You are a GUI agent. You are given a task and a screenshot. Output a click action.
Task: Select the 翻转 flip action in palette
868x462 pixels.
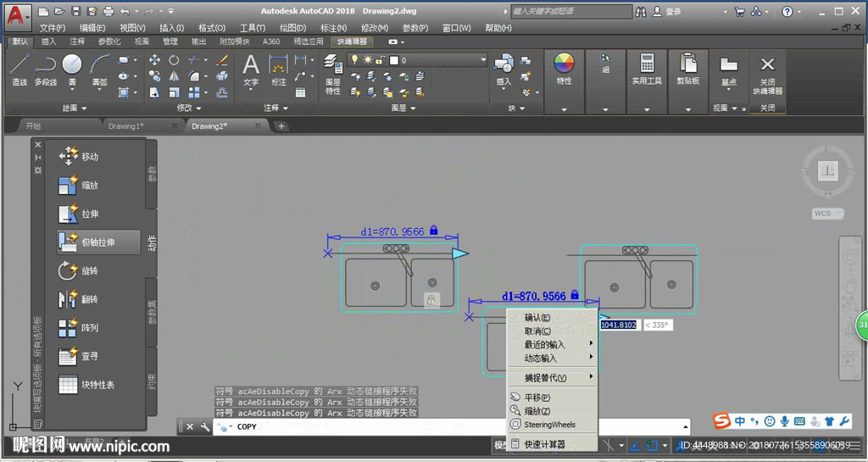(x=79, y=299)
